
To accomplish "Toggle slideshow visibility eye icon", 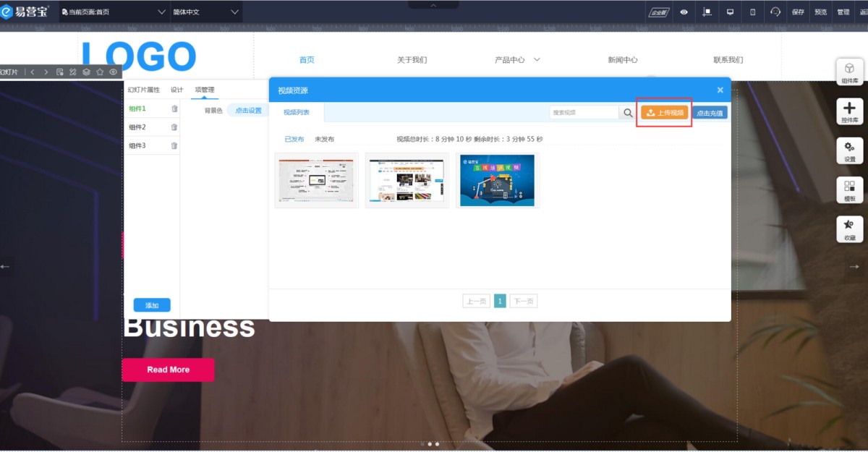I will point(113,72).
